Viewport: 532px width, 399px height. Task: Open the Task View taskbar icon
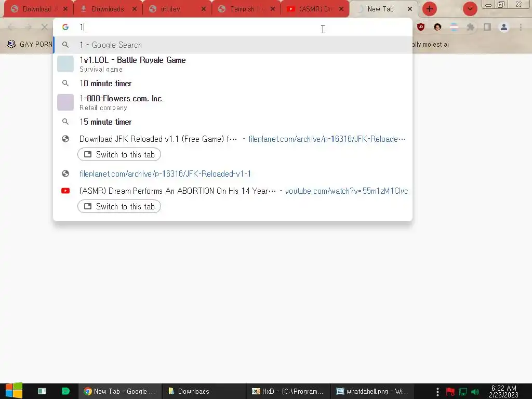(x=42, y=391)
